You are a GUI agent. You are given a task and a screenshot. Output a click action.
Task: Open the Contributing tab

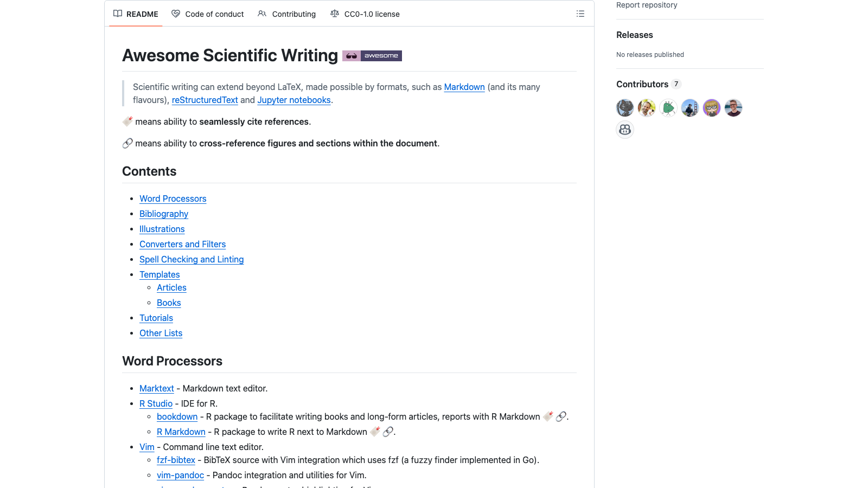tap(293, 14)
